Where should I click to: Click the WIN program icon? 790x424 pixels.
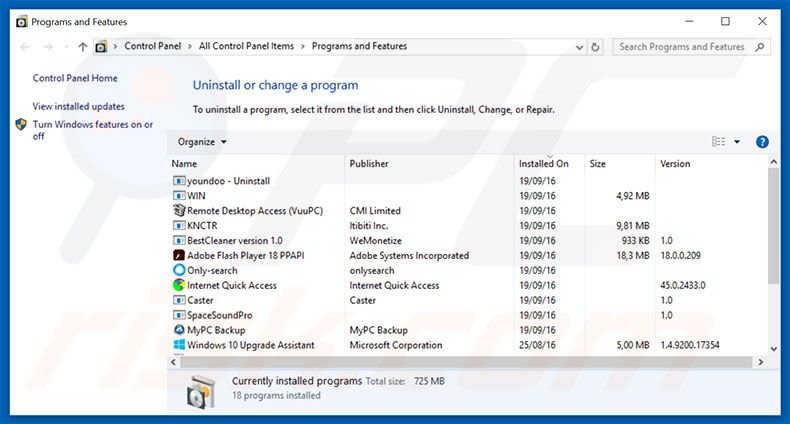point(179,195)
